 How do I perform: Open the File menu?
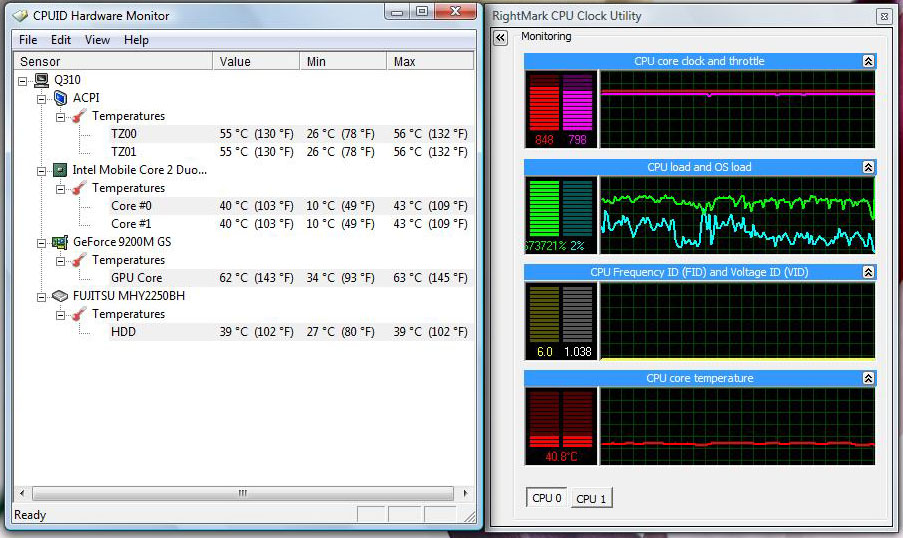coord(28,40)
